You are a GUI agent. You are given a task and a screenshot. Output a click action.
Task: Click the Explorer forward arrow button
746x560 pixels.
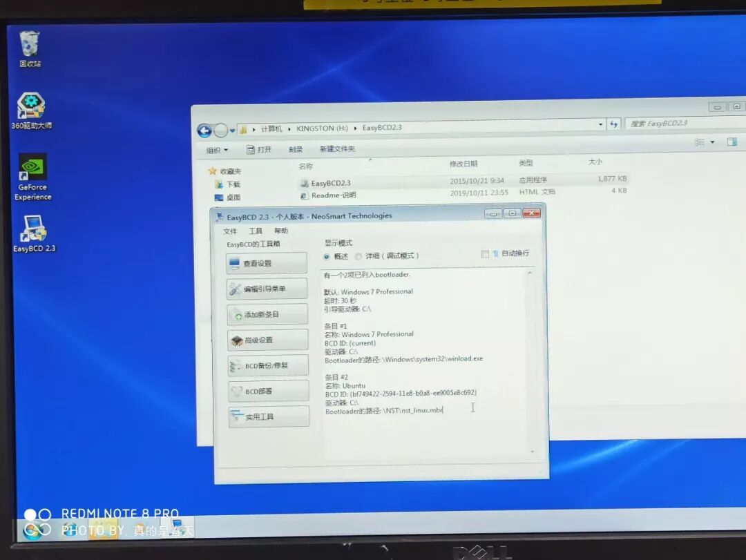220,130
